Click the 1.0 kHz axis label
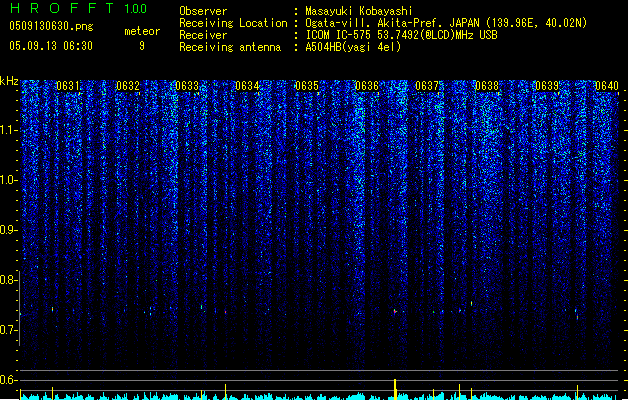This screenshot has width=629, height=400. point(8,180)
